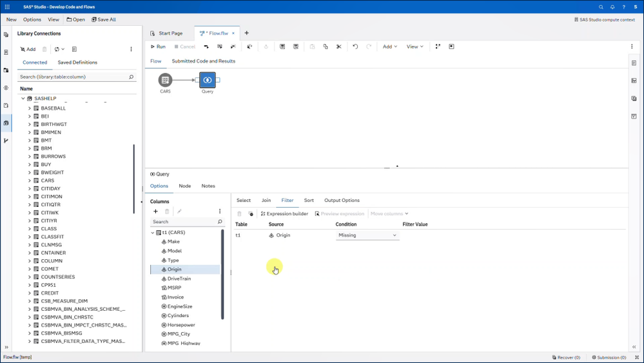Open the New menu
The image size is (644, 363).
(12, 19)
